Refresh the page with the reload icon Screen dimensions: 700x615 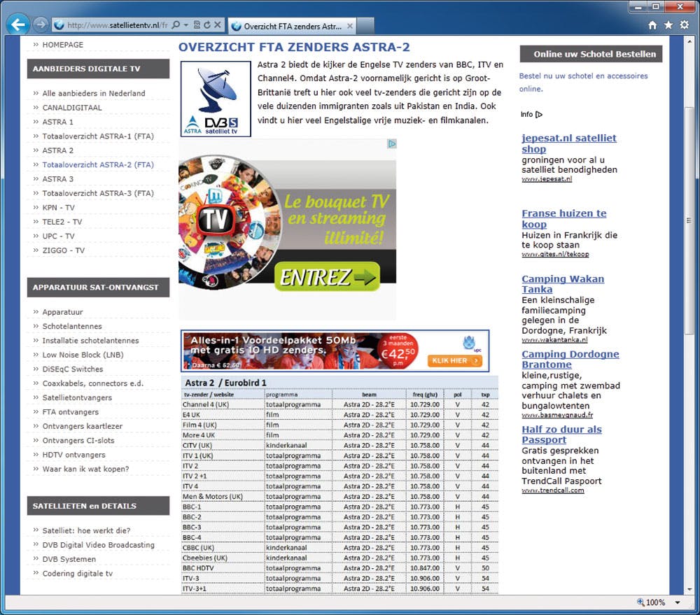(206, 25)
